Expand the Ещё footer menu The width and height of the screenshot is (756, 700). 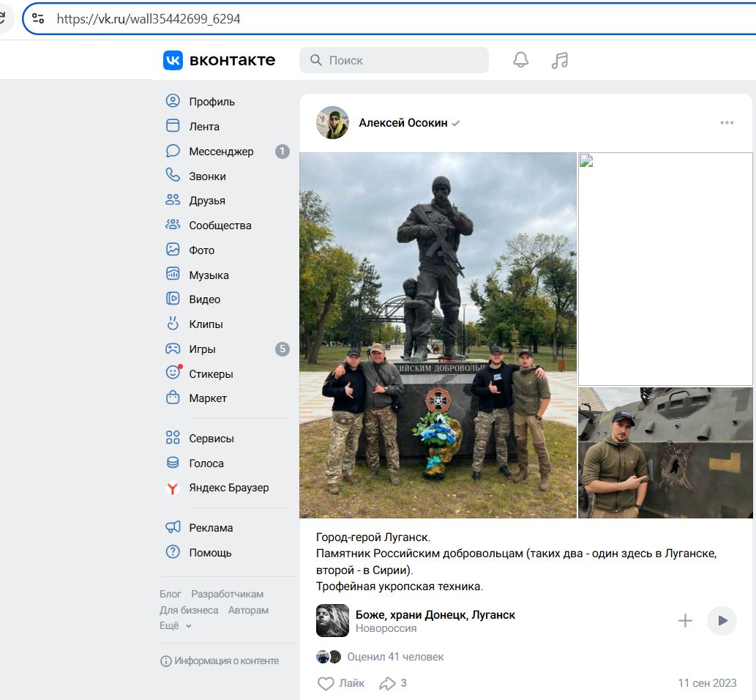tap(176, 626)
